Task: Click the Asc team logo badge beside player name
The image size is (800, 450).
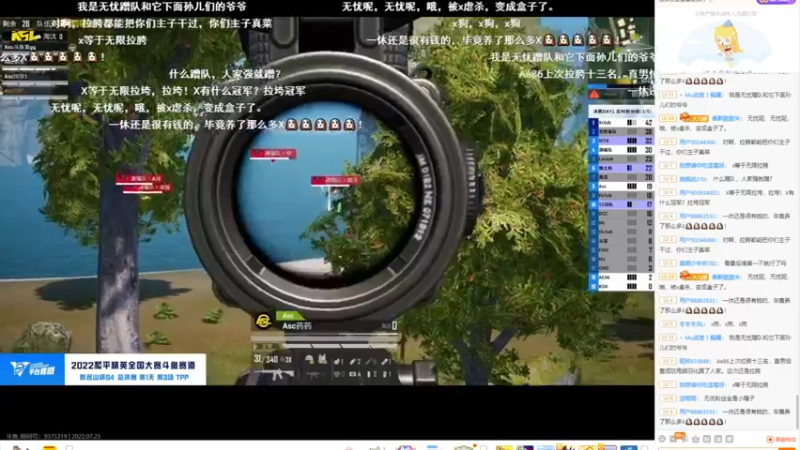Action: pos(263,321)
